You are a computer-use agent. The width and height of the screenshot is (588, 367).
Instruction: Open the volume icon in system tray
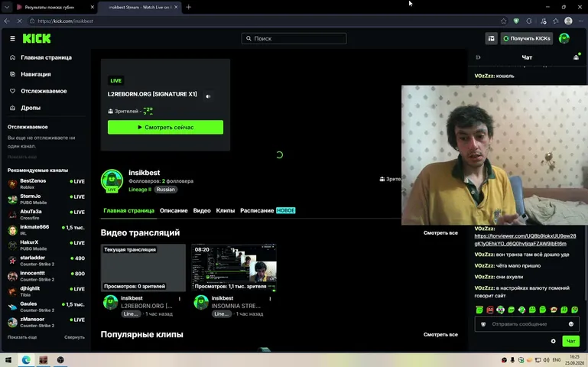click(x=547, y=360)
